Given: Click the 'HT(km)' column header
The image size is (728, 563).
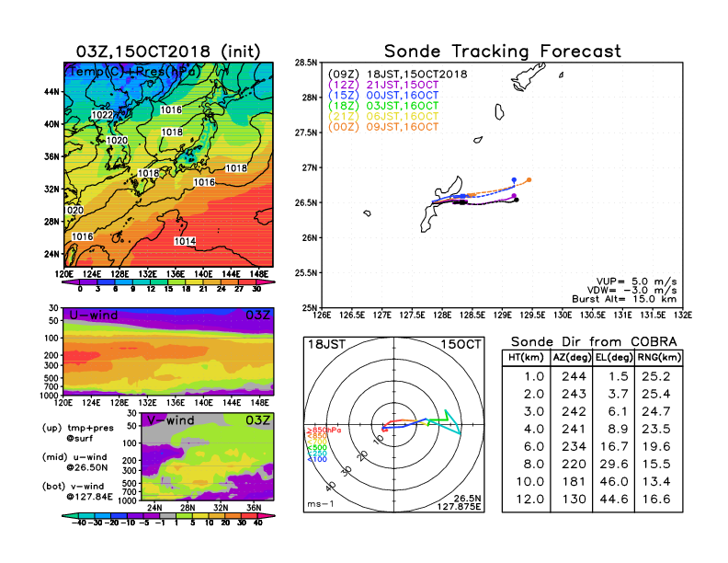Looking at the screenshot, I should (526, 358).
